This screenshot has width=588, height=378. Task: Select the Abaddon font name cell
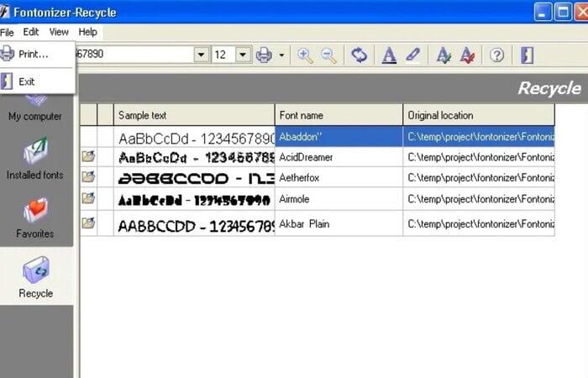(339, 136)
